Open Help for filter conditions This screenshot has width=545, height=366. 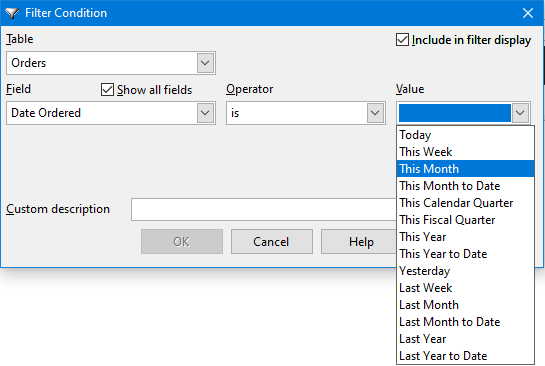click(x=359, y=242)
